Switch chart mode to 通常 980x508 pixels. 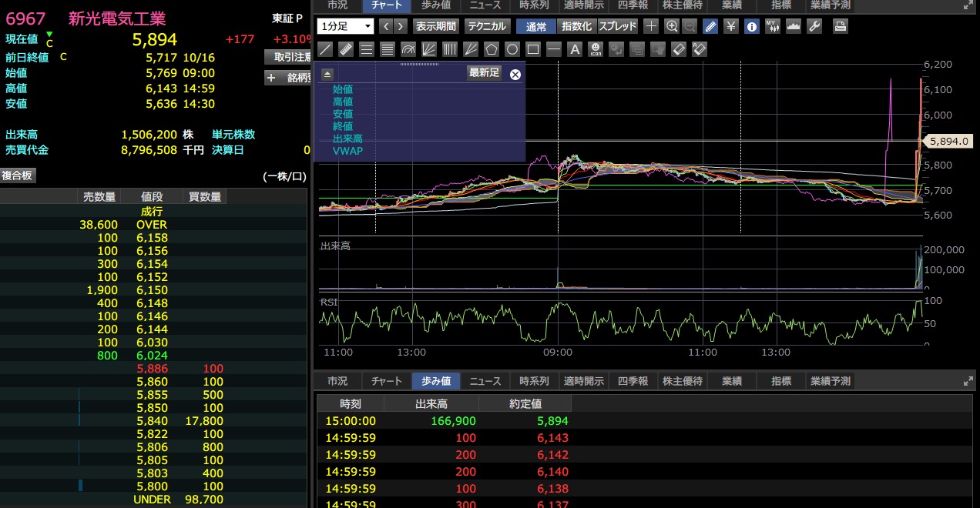pyautogui.click(x=535, y=26)
